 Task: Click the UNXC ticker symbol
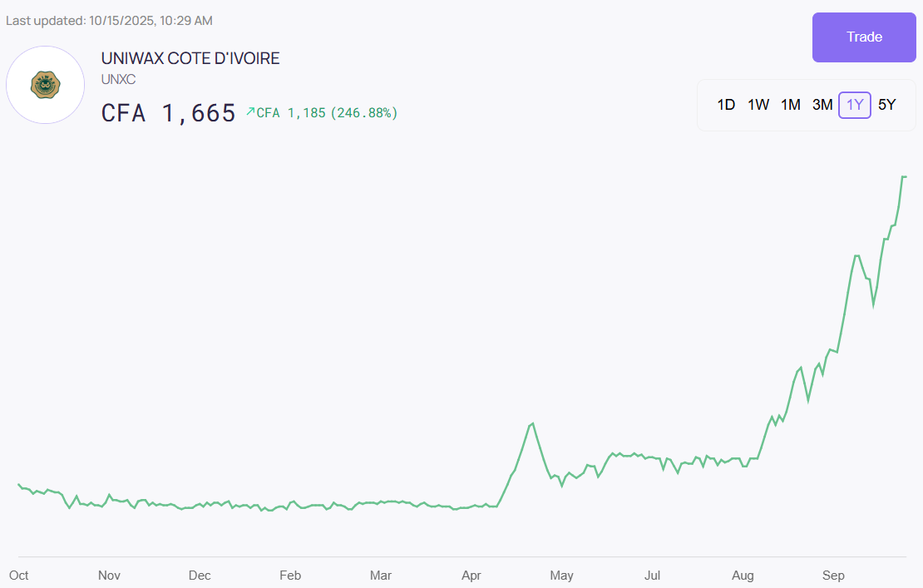click(x=118, y=80)
